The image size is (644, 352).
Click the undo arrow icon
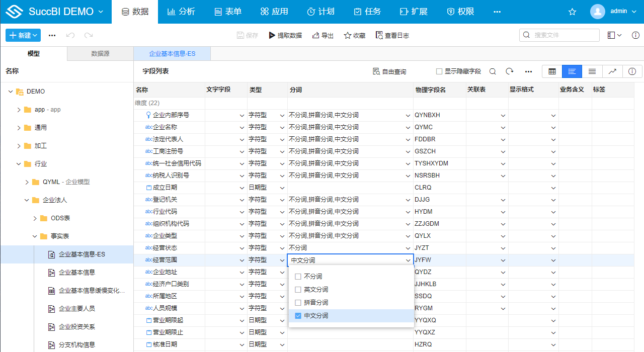[70, 35]
